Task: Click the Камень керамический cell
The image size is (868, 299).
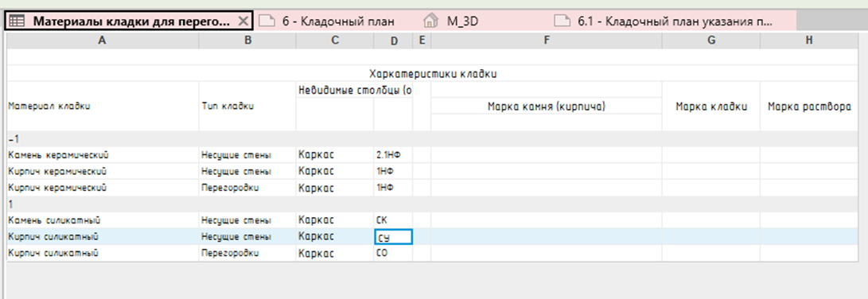Action: coord(103,155)
